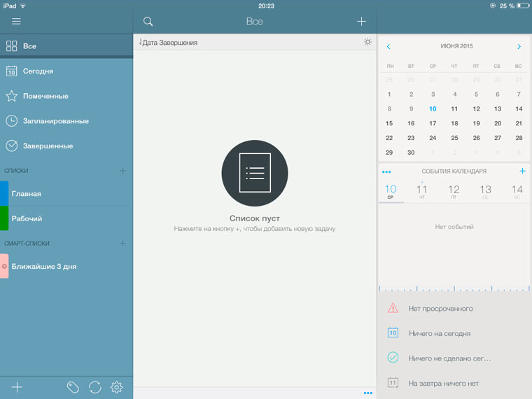Tap the sync arrows icon
This screenshot has height=399, width=532.
[x=95, y=387]
